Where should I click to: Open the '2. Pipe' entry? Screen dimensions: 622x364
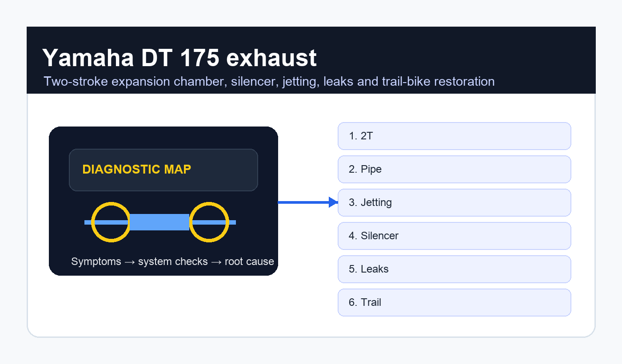454,169
